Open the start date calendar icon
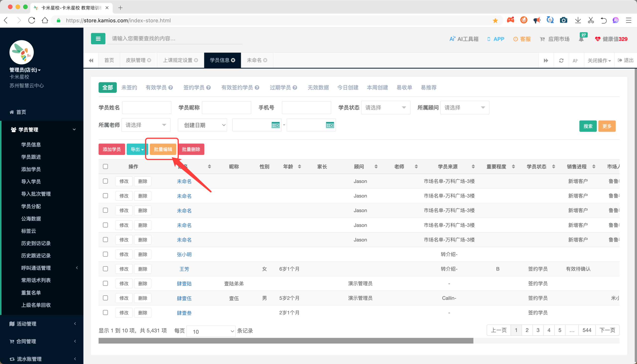The width and height of the screenshot is (637, 364). pyautogui.click(x=275, y=125)
